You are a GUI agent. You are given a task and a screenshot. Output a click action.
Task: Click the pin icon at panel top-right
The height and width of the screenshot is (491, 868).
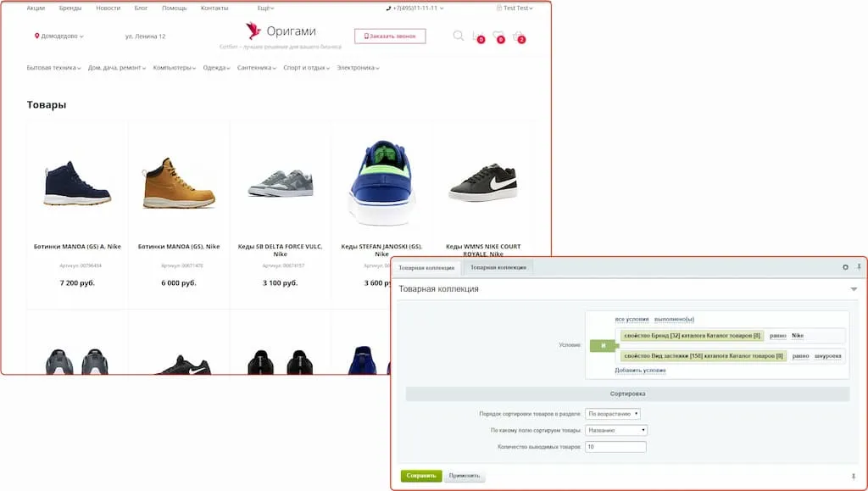coord(859,267)
